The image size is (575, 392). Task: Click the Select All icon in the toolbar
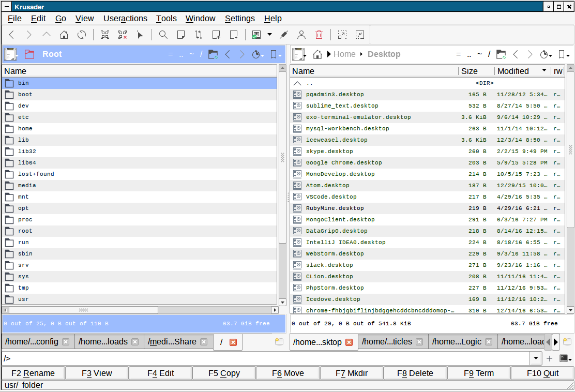(105, 35)
